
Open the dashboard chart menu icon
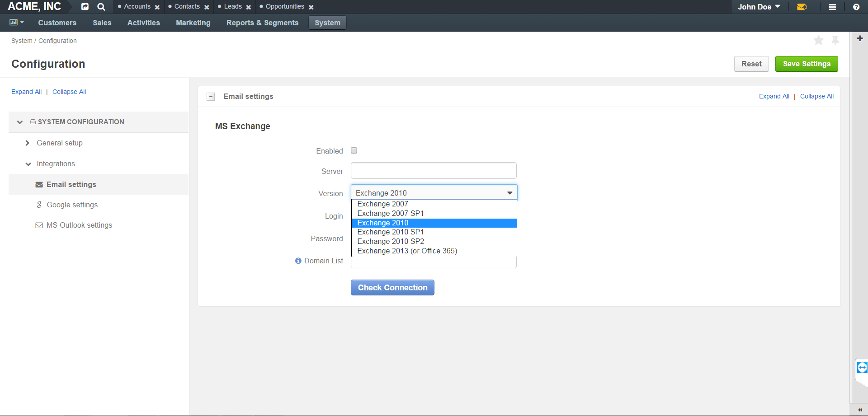coord(17,22)
